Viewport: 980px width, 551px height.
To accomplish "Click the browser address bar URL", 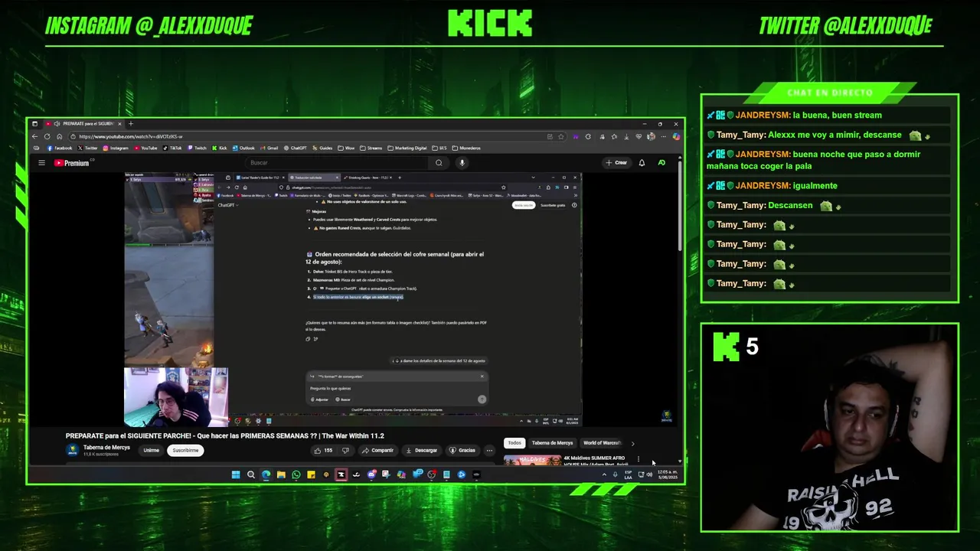I will (x=131, y=136).
